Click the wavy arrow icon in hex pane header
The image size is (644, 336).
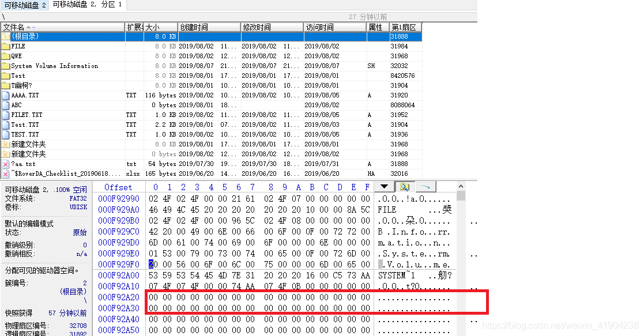[425, 187]
